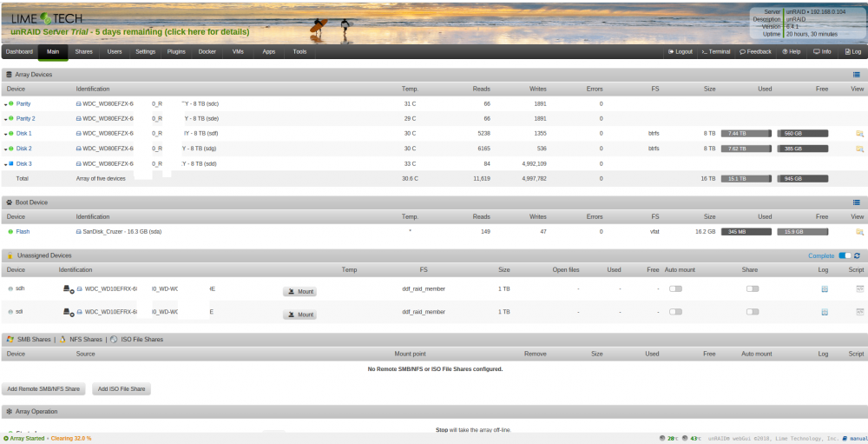Open the Script icon for sdi

(859, 312)
